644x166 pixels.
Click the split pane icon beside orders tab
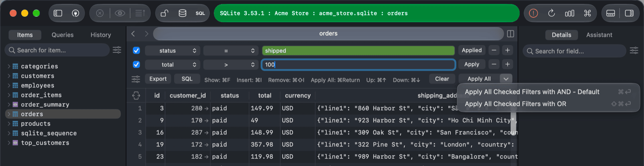pyautogui.click(x=510, y=34)
